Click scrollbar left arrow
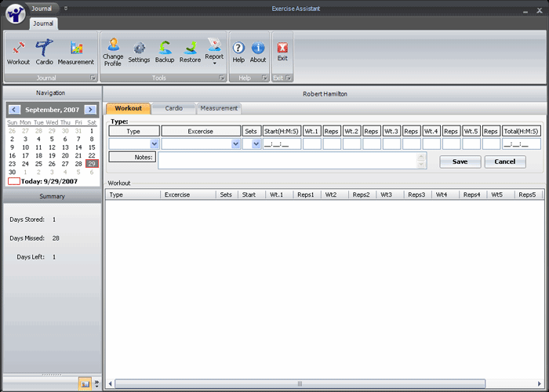This screenshot has height=392, width=549. point(110,383)
